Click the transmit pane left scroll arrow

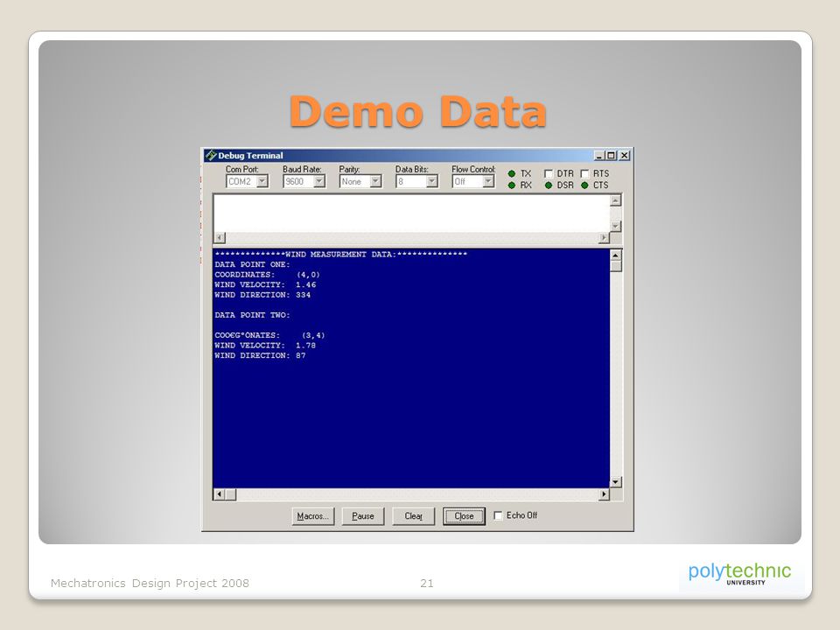point(220,237)
